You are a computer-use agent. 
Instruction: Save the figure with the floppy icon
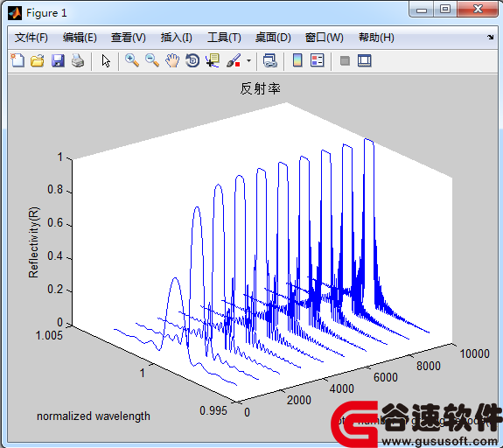pos(58,60)
